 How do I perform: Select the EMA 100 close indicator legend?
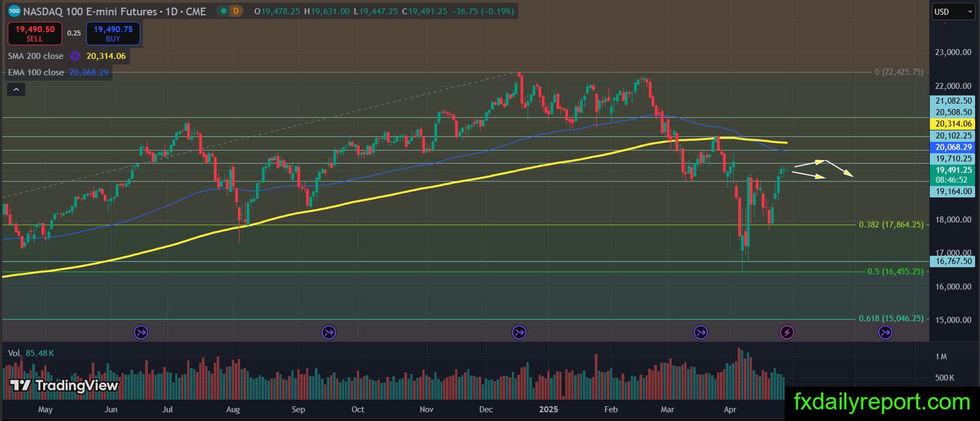click(x=36, y=73)
